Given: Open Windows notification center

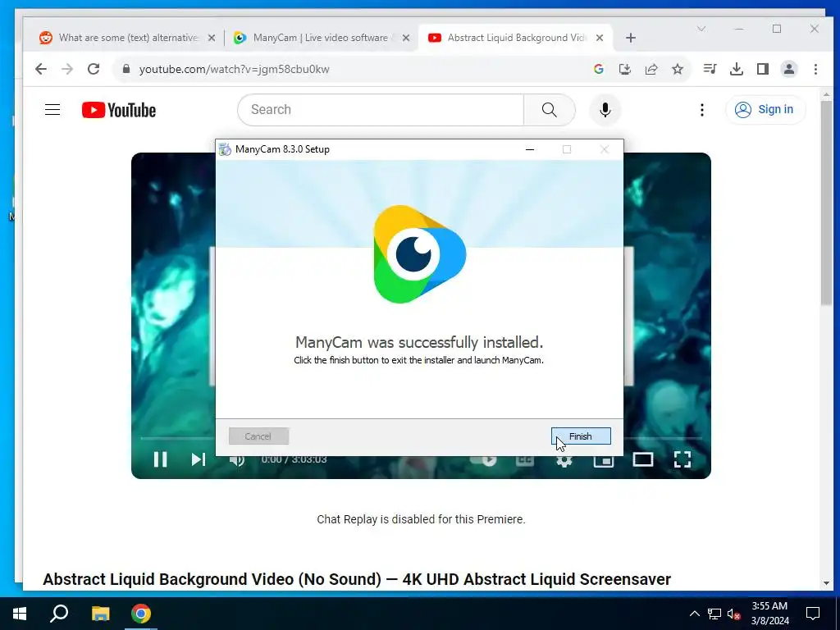Looking at the screenshot, I should pyautogui.click(x=813, y=614).
